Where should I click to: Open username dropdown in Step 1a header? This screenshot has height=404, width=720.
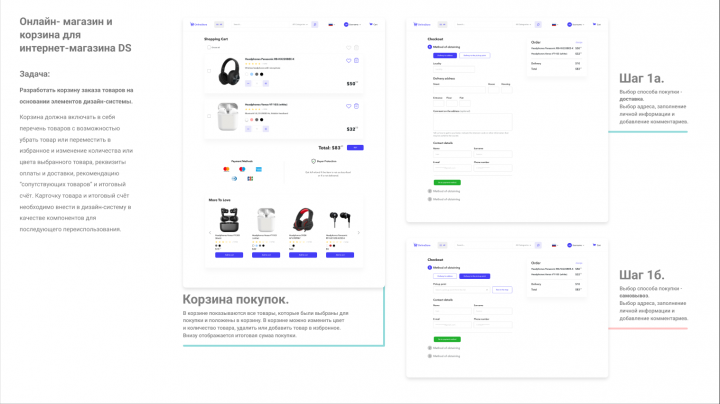click(575, 24)
